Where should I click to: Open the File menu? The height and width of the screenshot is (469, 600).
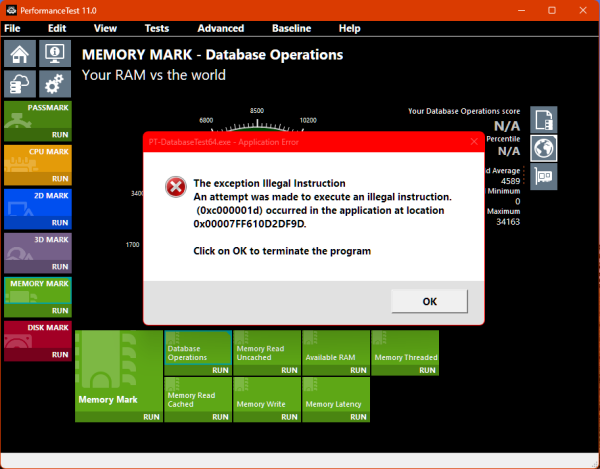[x=12, y=28]
